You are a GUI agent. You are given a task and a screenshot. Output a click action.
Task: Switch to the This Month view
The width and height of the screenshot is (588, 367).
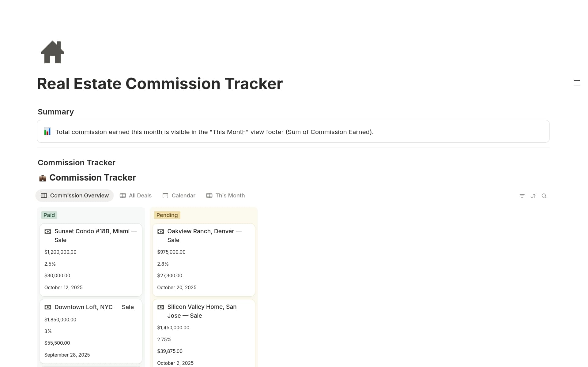pyautogui.click(x=230, y=195)
